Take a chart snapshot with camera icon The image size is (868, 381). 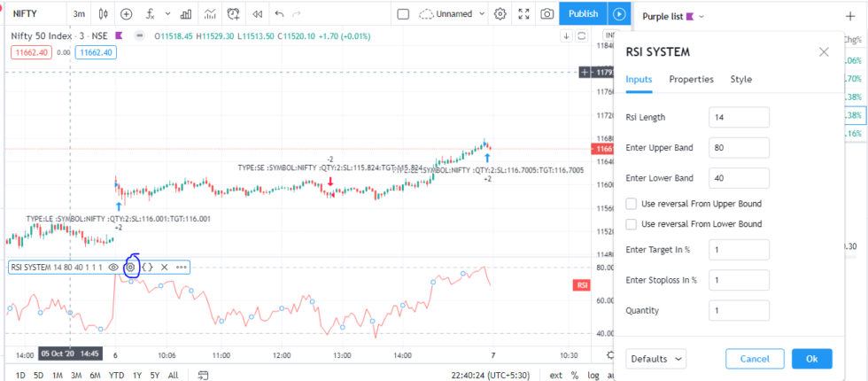pos(547,14)
